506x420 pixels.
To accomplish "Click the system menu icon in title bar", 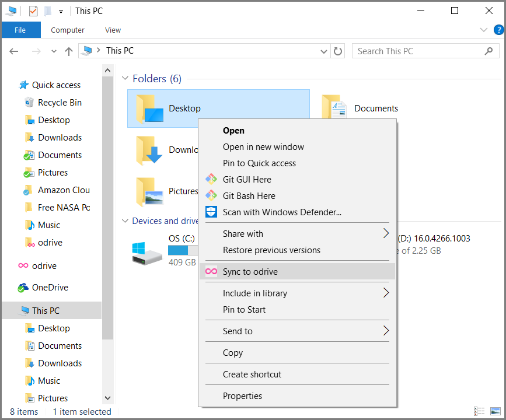I will [12, 11].
